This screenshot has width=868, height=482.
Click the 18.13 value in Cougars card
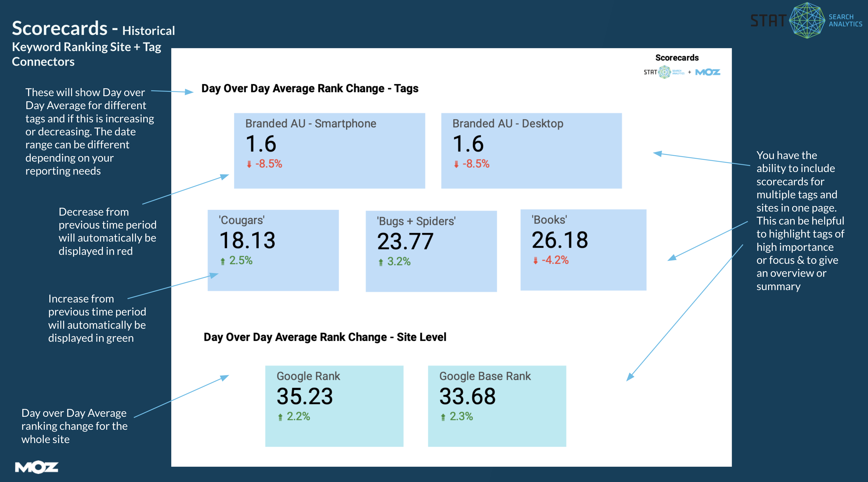coord(247,240)
